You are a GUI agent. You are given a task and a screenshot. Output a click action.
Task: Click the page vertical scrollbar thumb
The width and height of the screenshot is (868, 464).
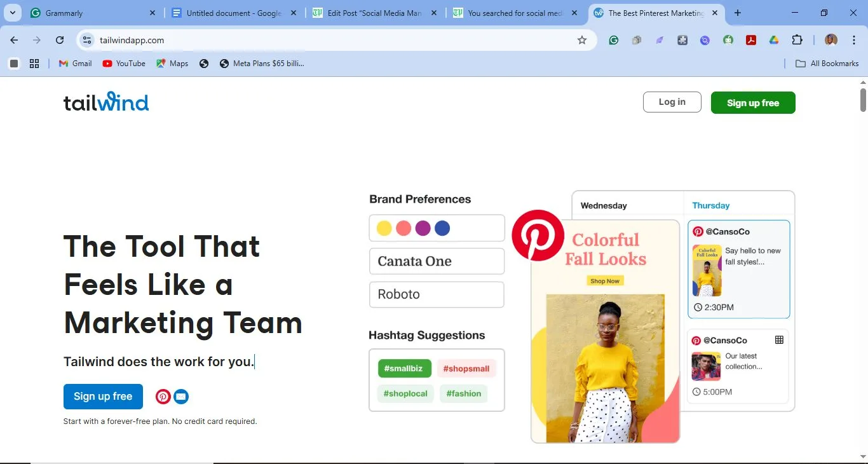864,99
